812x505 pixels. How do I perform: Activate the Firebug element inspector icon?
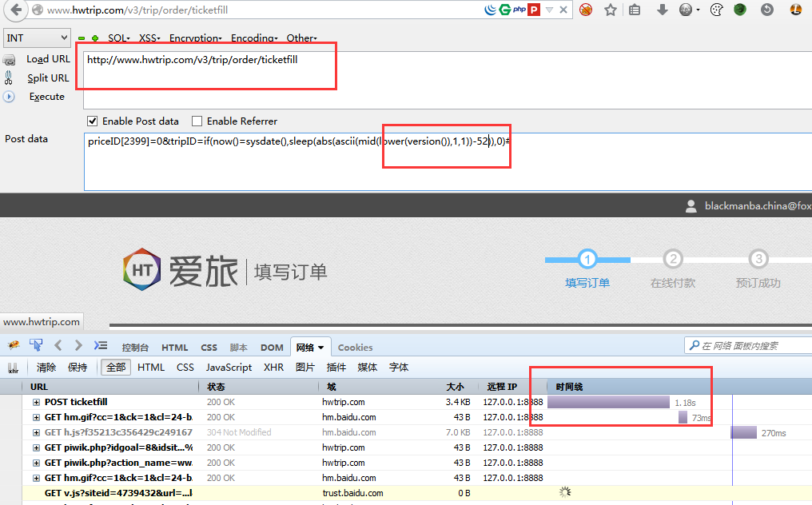click(x=36, y=345)
